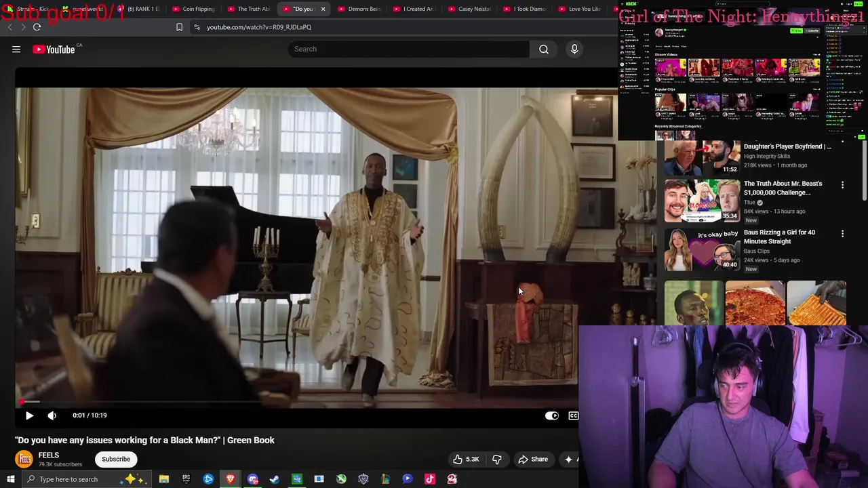Switch to the Coin Flipping tab
Image resolution: width=868 pixels, height=488 pixels.
pyautogui.click(x=193, y=9)
